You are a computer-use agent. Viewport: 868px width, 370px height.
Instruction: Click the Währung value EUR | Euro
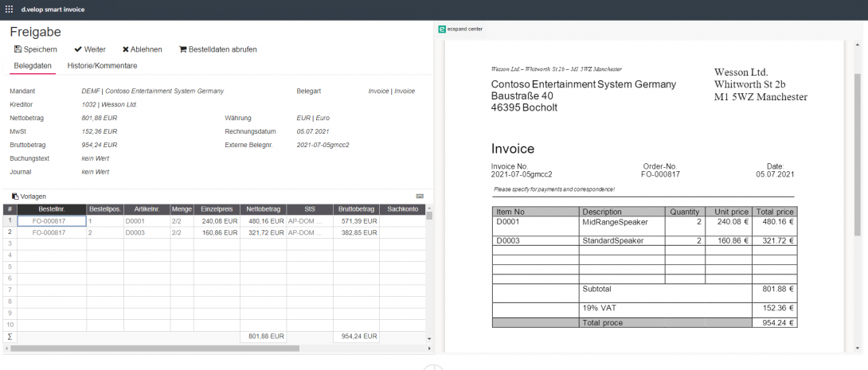[x=313, y=118]
